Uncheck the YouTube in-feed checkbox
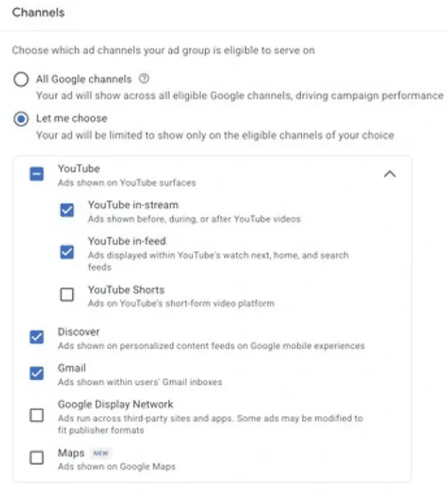 (x=67, y=252)
